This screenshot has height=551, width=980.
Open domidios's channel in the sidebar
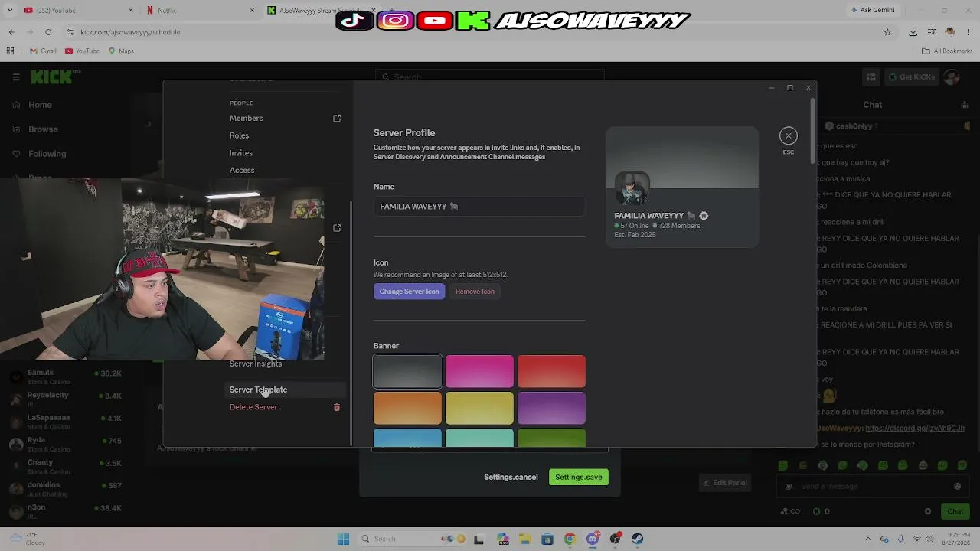pyautogui.click(x=65, y=487)
